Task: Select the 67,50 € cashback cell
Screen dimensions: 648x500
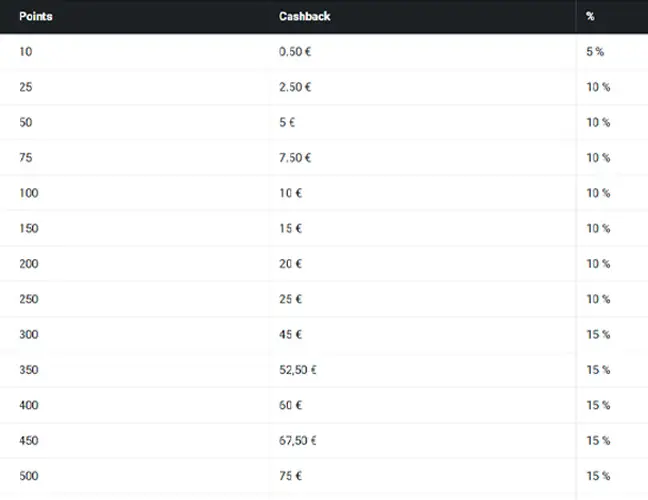Action: 298,441
